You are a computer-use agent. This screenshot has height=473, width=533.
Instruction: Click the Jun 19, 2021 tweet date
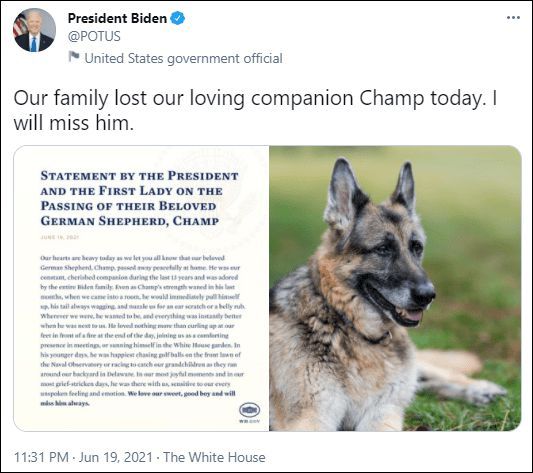pos(116,457)
